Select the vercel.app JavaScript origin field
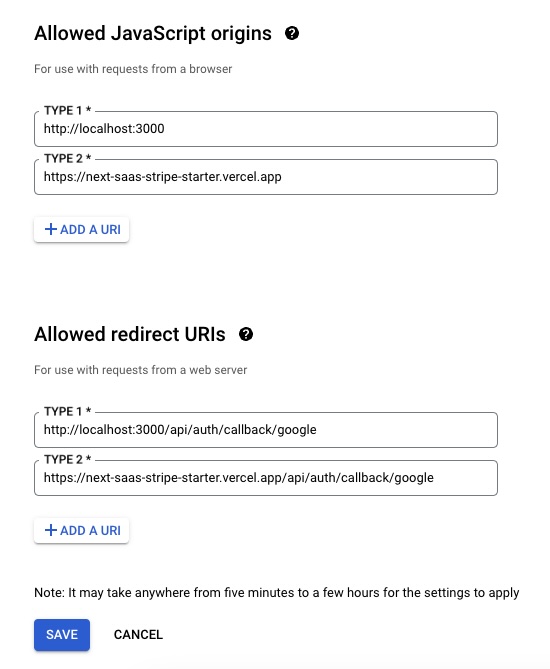 pos(266,177)
